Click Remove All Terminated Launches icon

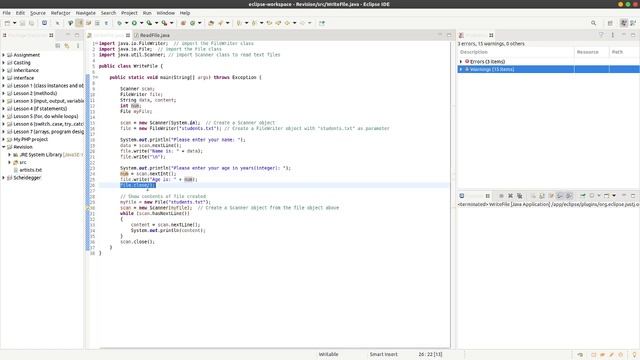pyautogui.click(x=520, y=196)
